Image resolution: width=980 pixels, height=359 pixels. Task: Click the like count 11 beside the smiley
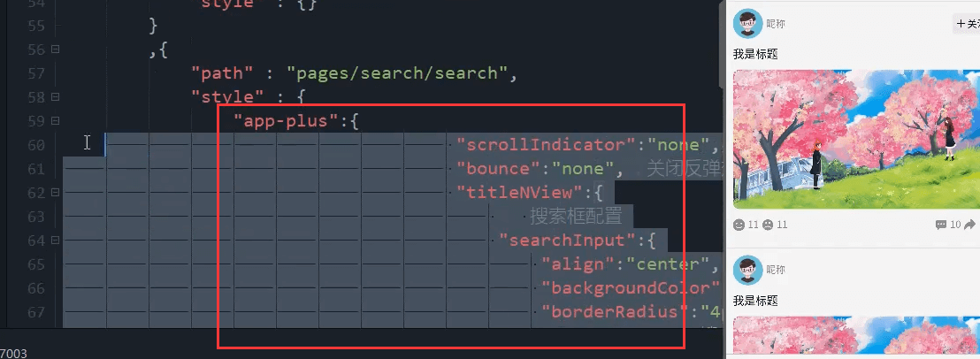tap(753, 225)
